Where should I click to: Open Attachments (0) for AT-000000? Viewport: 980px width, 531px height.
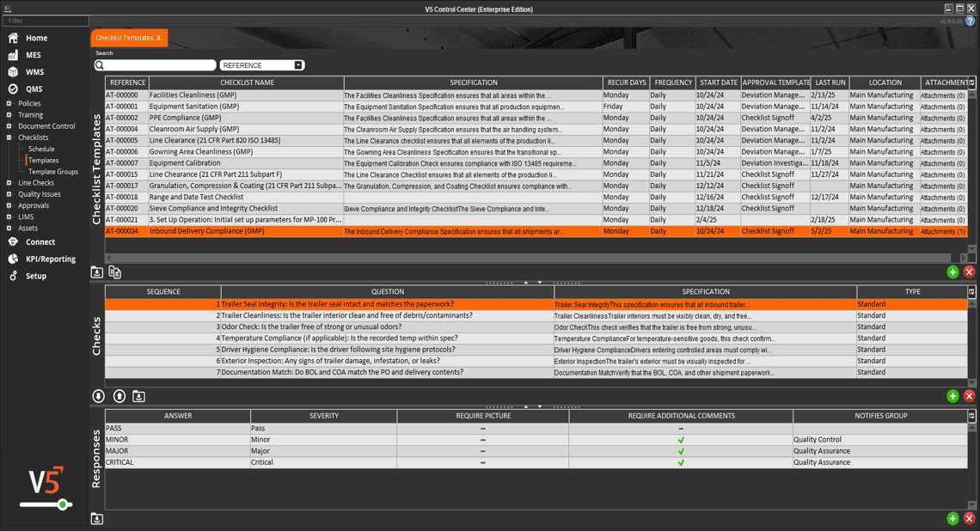coord(942,95)
